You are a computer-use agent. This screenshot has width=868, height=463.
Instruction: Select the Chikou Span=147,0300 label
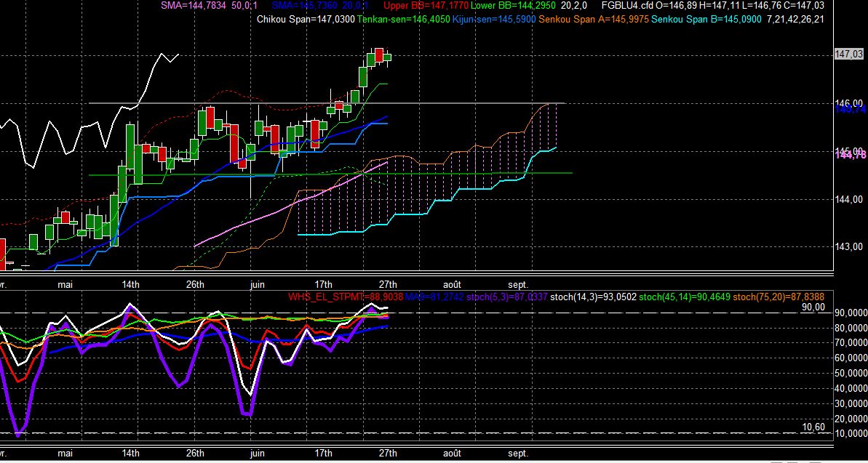pyautogui.click(x=306, y=20)
